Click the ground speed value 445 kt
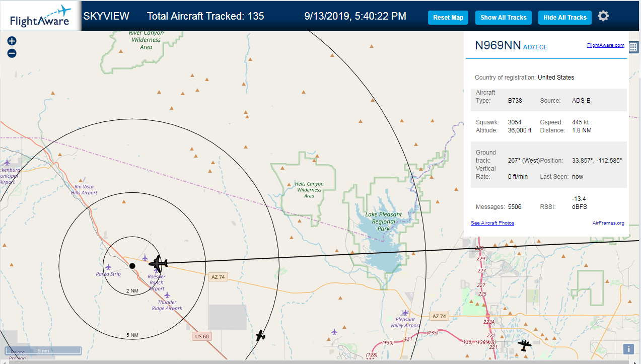 581,122
